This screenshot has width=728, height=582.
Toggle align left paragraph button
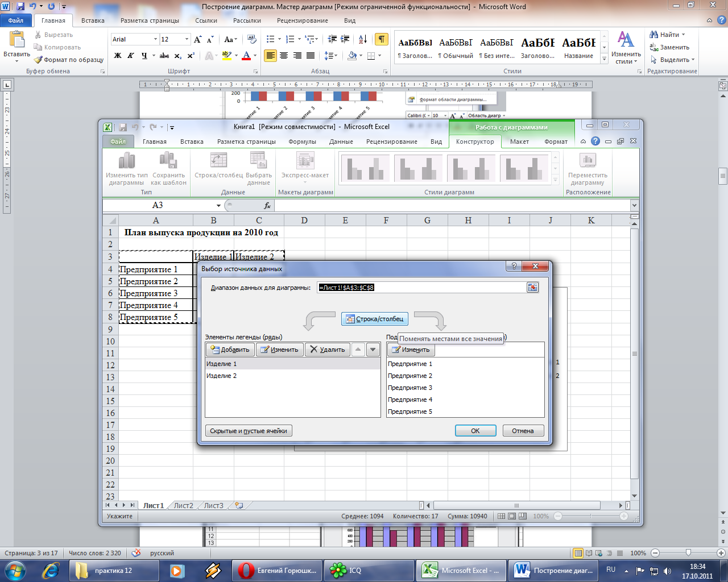(270, 56)
